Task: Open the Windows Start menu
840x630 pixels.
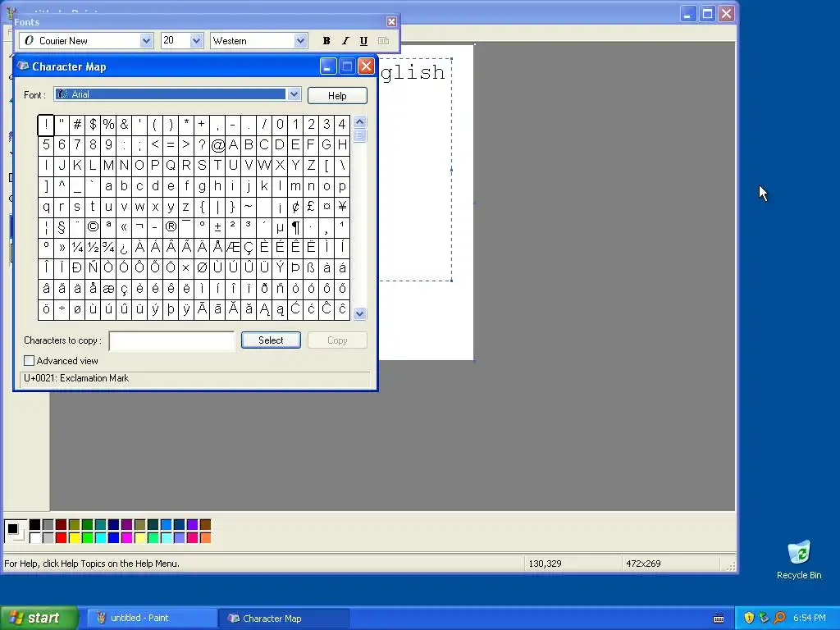Action: point(39,618)
